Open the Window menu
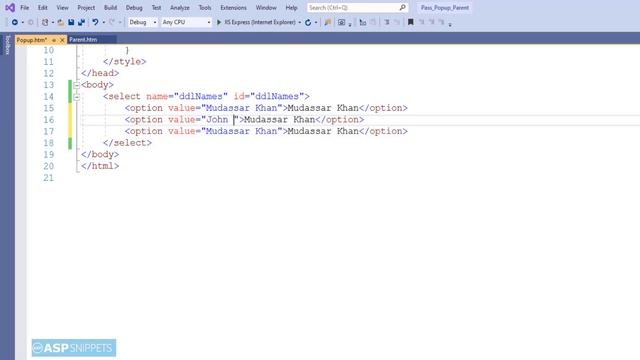 click(x=266, y=8)
